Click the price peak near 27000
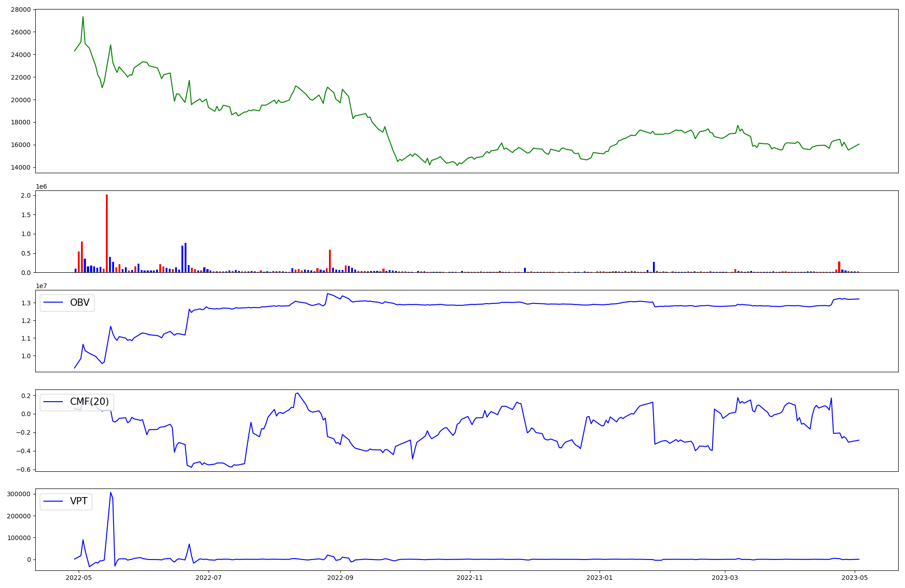The width and height of the screenshot is (905, 588). pyautogui.click(x=83, y=17)
